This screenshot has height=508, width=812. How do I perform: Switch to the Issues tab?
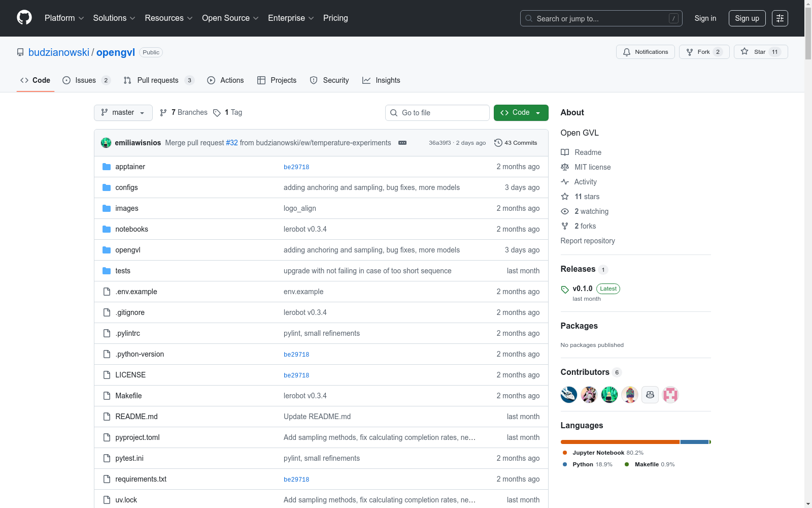click(x=86, y=80)
